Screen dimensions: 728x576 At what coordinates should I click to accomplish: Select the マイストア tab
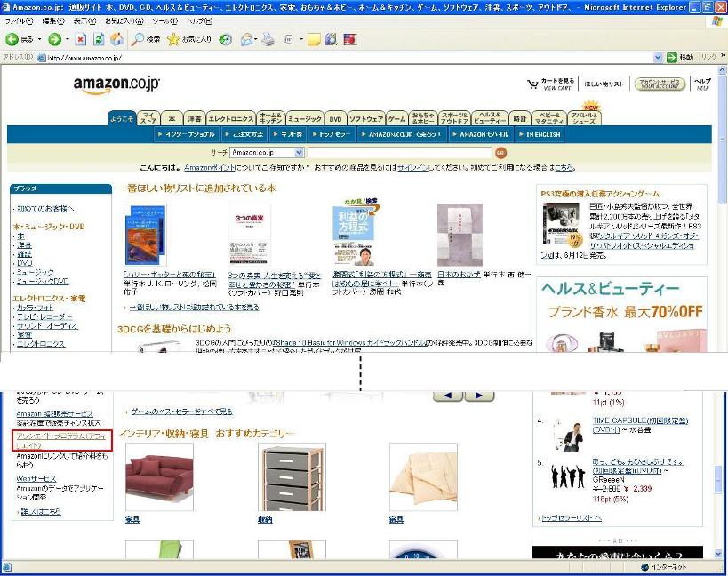[148, 118]
